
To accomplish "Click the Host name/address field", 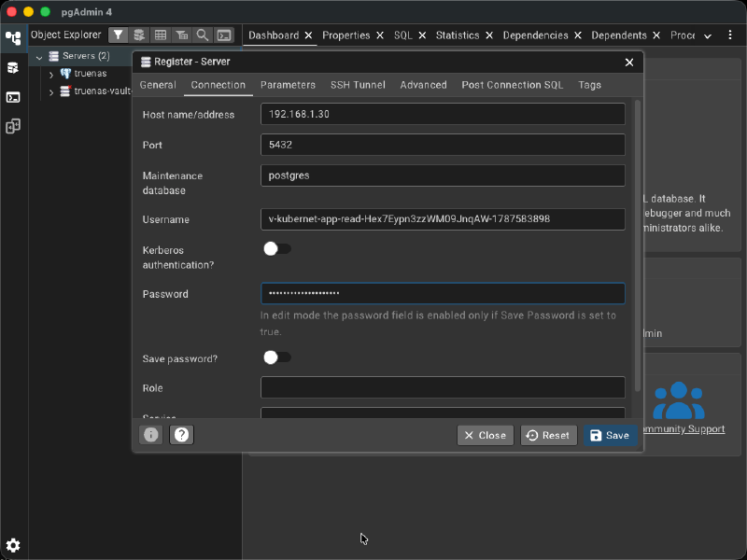I will pos(443,114).
